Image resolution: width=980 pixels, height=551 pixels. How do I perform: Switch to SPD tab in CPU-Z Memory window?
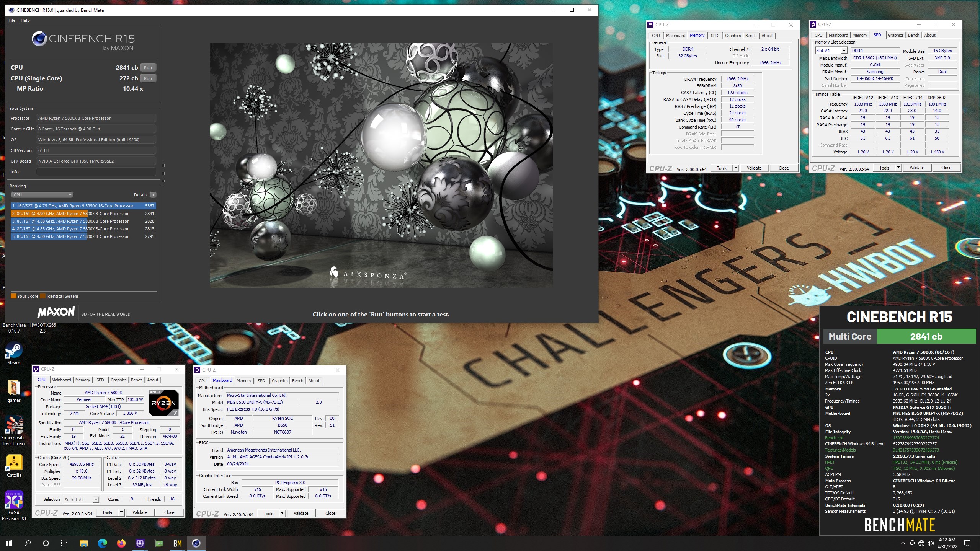(715, 36)
